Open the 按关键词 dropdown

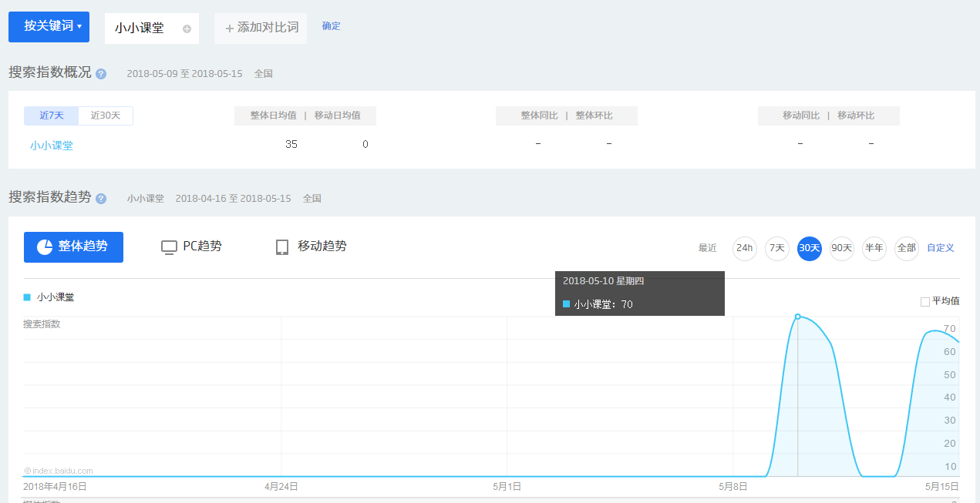pyautogui.click(x=49, y=27)
